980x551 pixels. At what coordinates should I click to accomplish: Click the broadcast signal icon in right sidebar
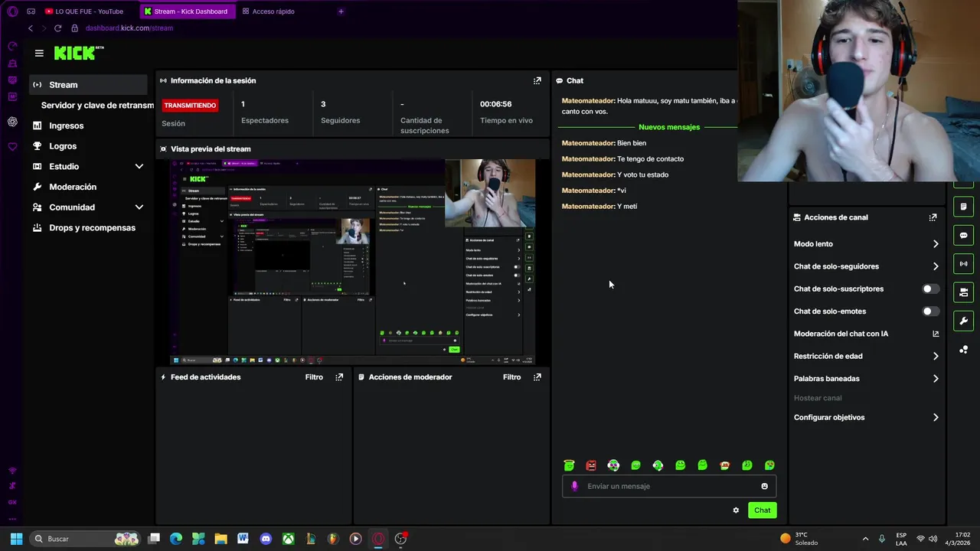click(x=963, y=264)
